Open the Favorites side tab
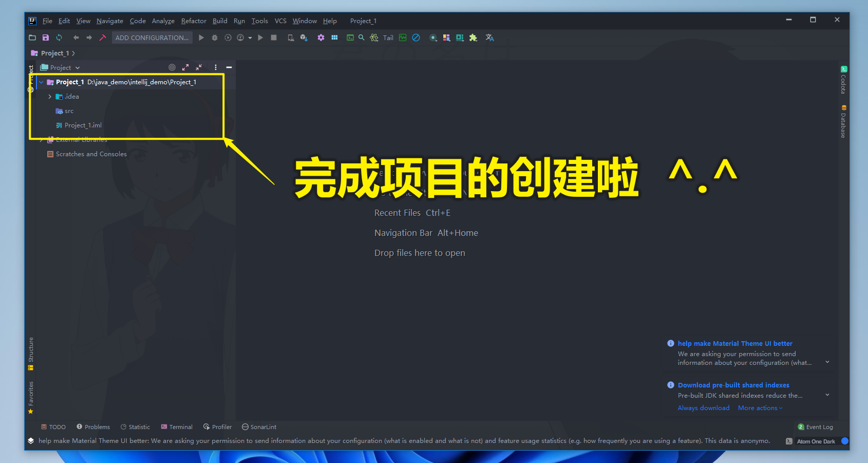Screen dimensions: 868x463 (x=31, y=398)
